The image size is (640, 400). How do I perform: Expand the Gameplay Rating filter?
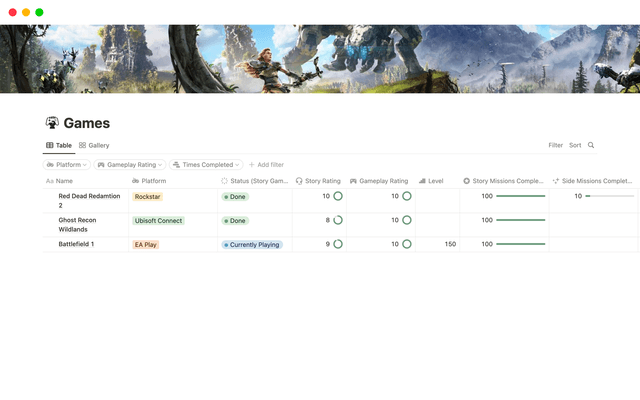coord(130,164)
